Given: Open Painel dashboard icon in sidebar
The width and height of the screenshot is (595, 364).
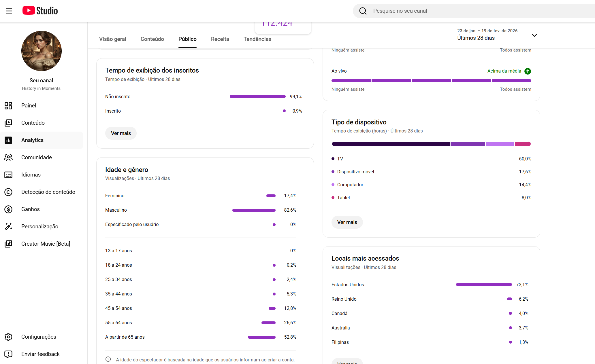Looking at the screenshot, I should [x=8, y=106].
